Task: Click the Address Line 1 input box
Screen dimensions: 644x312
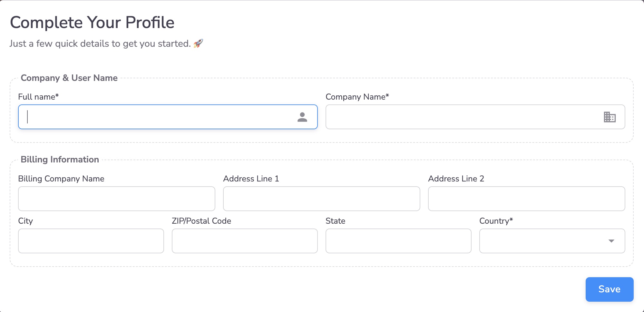Action: pyautogui.click(x=321, y=199)
